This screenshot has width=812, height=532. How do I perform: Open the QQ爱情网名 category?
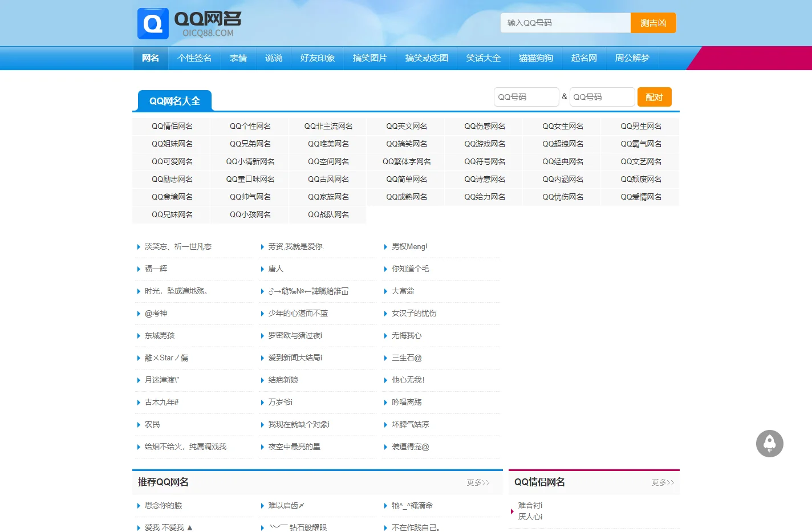pyautogui.click(x=641, y=197)
